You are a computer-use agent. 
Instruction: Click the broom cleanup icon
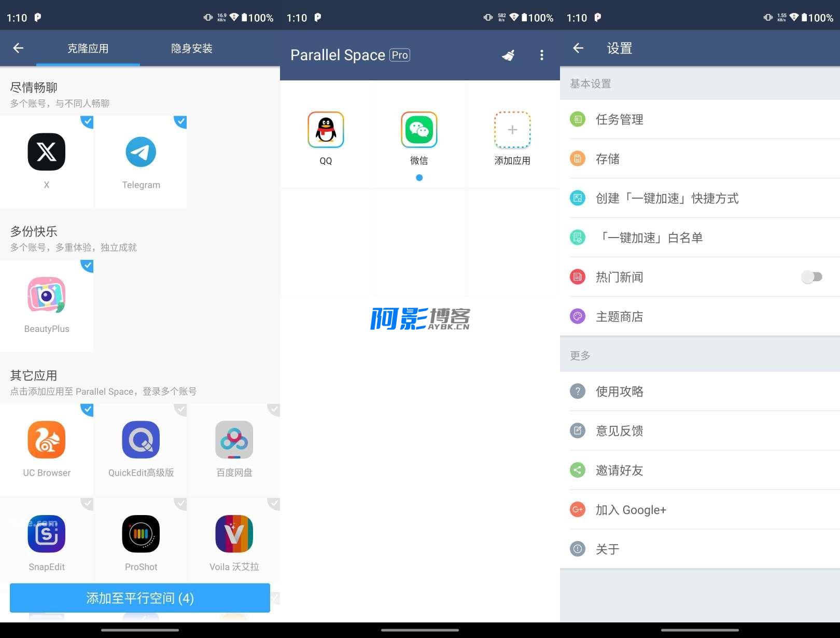click(x=508, y=55)
